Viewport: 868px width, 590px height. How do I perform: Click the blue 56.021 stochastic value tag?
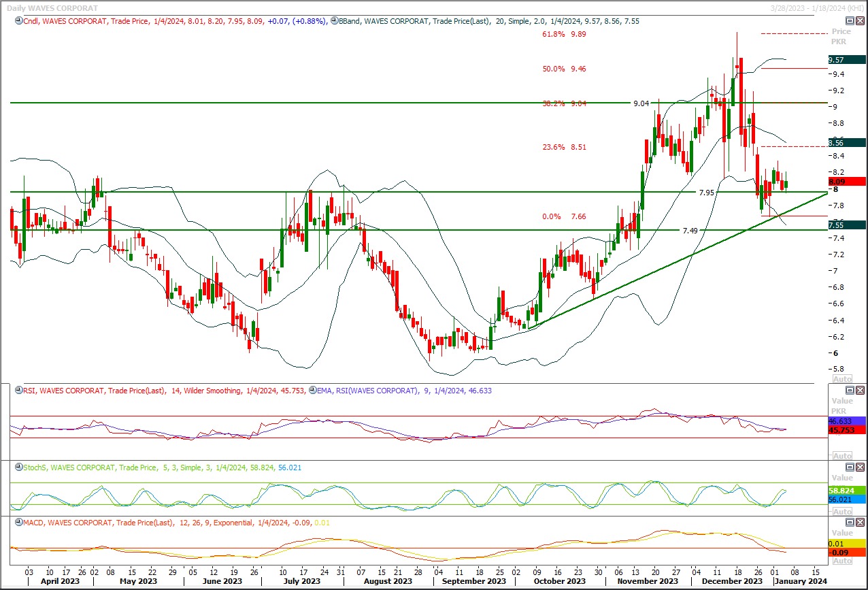847,499
